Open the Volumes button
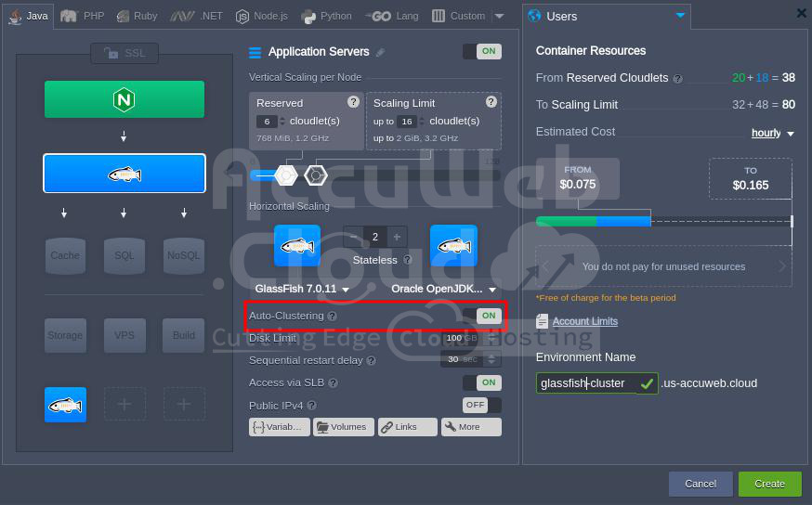The width and height of the screenshot is (812, 505). click(x=344, y=427)
